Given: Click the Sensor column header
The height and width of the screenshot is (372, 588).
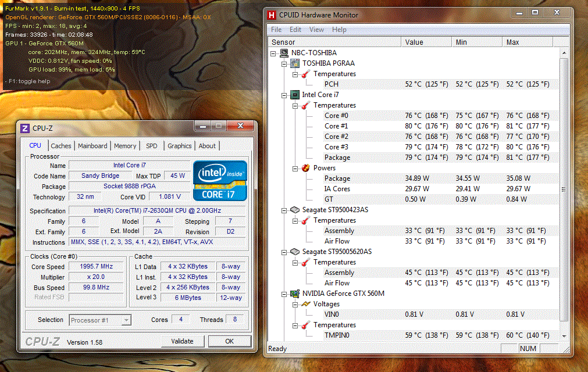Looking at the screenshot, I should pyautogui.click(x=334, y=42).
